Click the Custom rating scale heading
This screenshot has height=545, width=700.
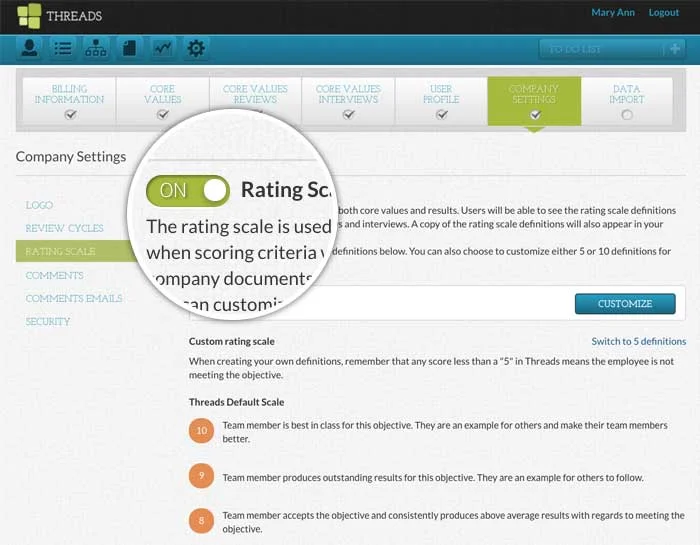tap(232, 341)
